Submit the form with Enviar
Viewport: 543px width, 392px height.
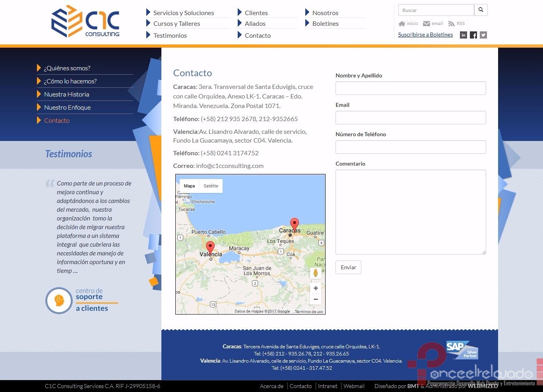click(x=348, y=267)
